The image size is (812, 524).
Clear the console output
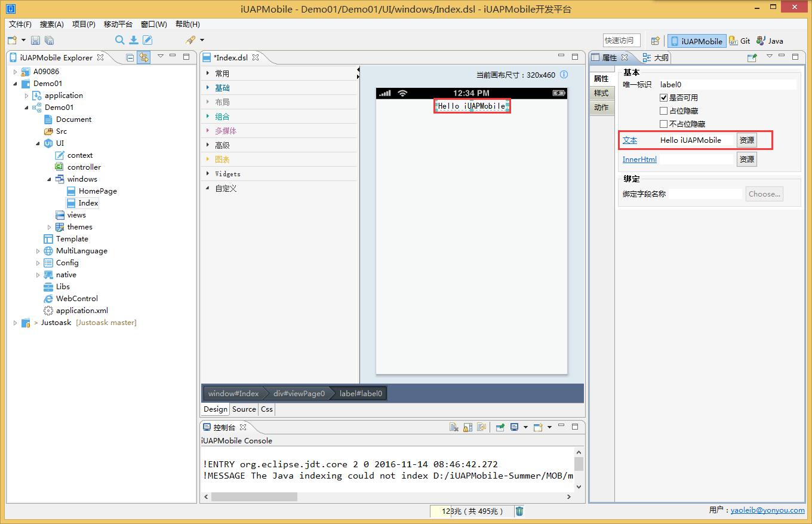454,427
